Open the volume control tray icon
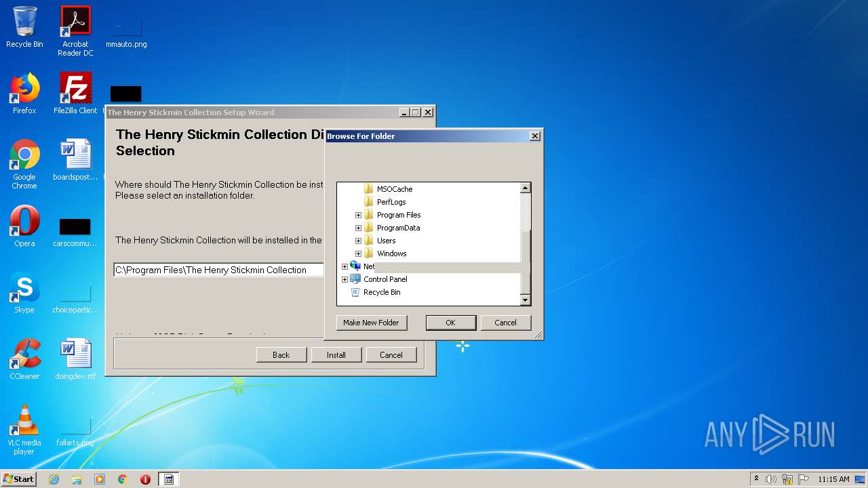 [771, 479]
